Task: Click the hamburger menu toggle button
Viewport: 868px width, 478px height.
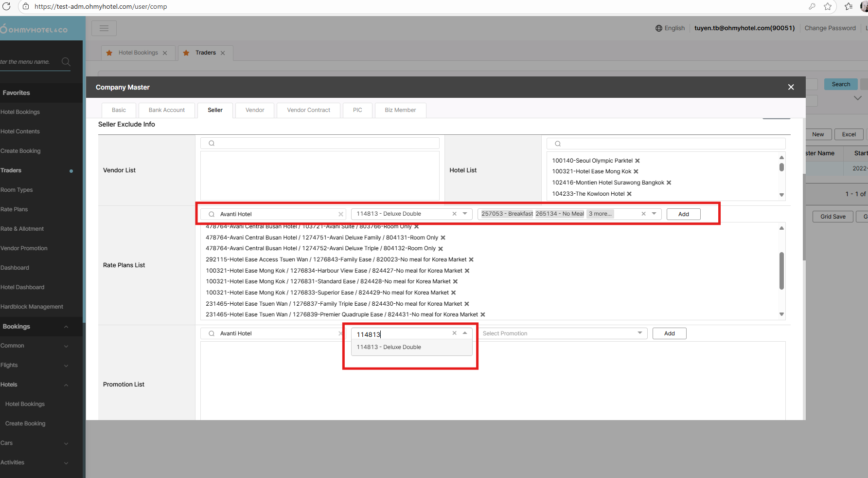Action: 104,28
